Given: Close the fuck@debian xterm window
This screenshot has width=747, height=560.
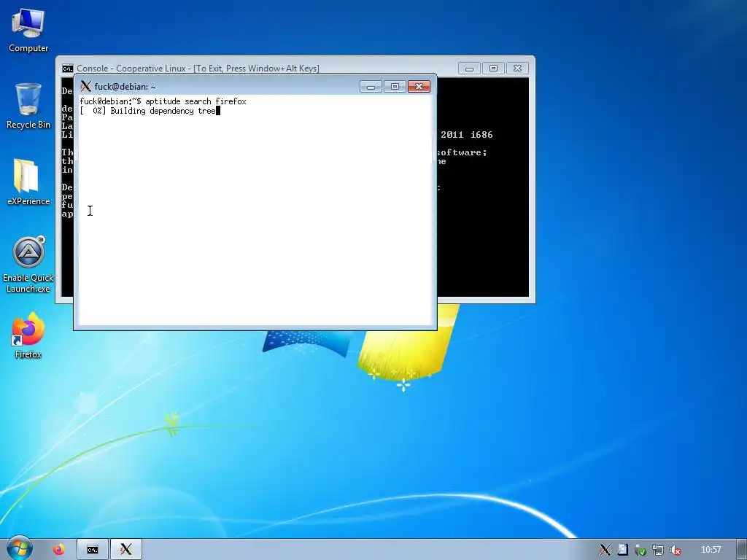Looking at the screenshot, I should coord(419,86).
